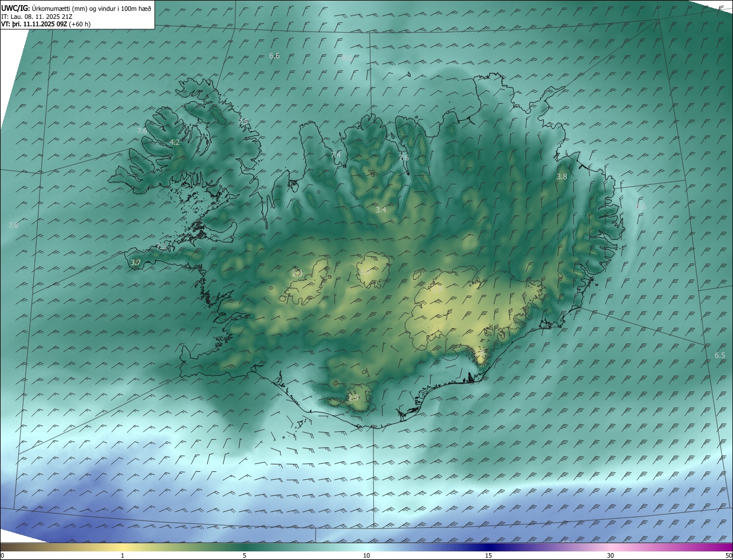Click the valid time "VT: þri. 11.11.2025 09Z (+60 h)"
Viewport: 733px width, 560px height.
[46, 24]
